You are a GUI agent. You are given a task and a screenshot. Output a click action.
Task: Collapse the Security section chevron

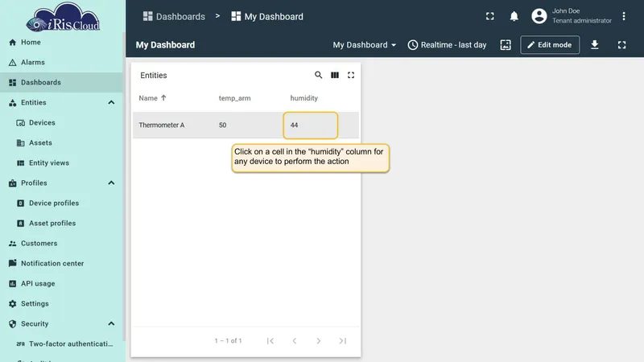tap(111, 324)
